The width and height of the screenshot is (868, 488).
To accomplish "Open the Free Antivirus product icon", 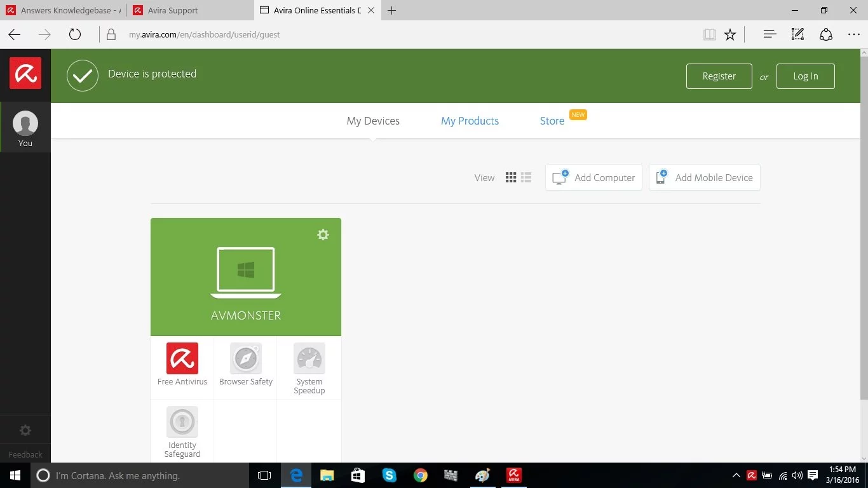I will click(182, 359).
